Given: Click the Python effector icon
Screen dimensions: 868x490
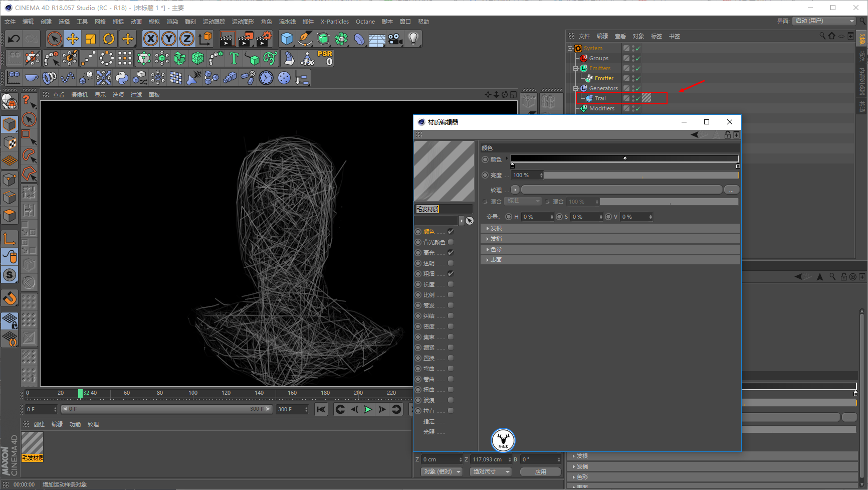Looking at the screenshot, I should click(122, 78).
